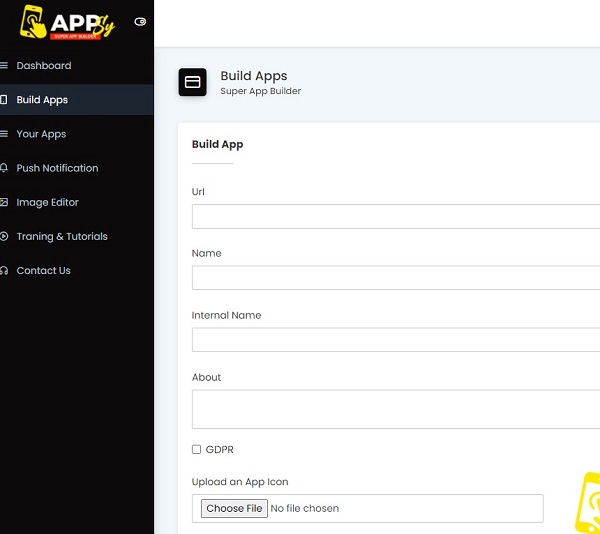600x534 pixels.
Task: Click the Image Editor picture icon
Action: (x=4, y=202)
